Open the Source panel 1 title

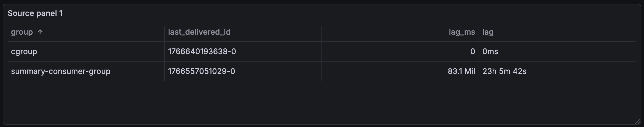[x=35, y=13]
